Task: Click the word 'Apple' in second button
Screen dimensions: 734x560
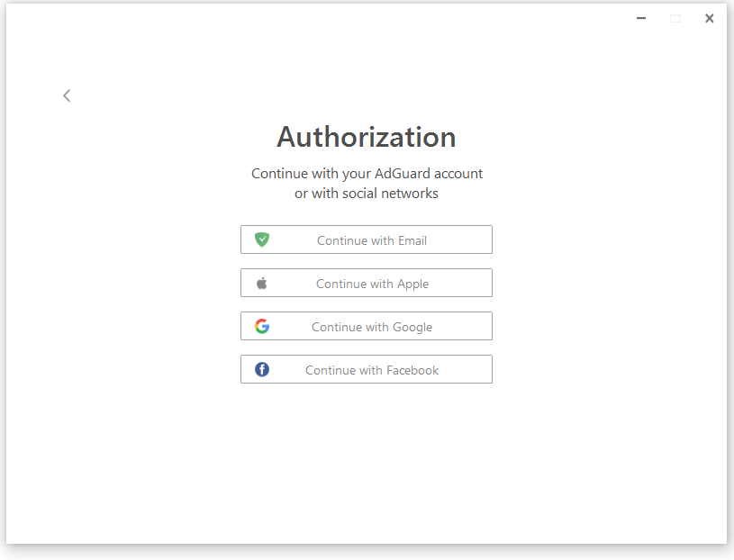Action: (412, 284)
